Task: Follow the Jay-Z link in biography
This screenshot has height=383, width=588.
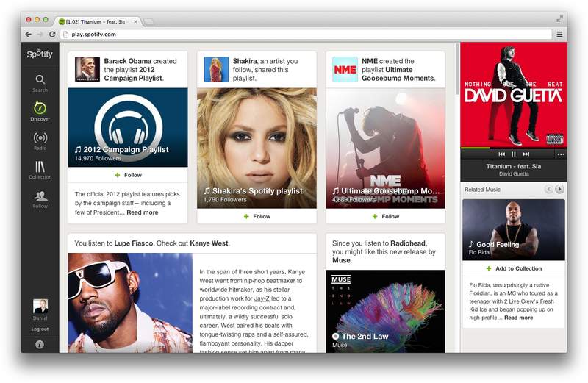Action: pos(262,298)
